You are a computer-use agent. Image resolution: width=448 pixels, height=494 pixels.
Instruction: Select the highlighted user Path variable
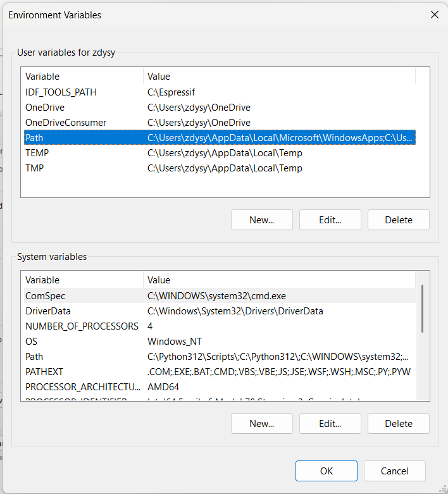click(x=34, y=138)
